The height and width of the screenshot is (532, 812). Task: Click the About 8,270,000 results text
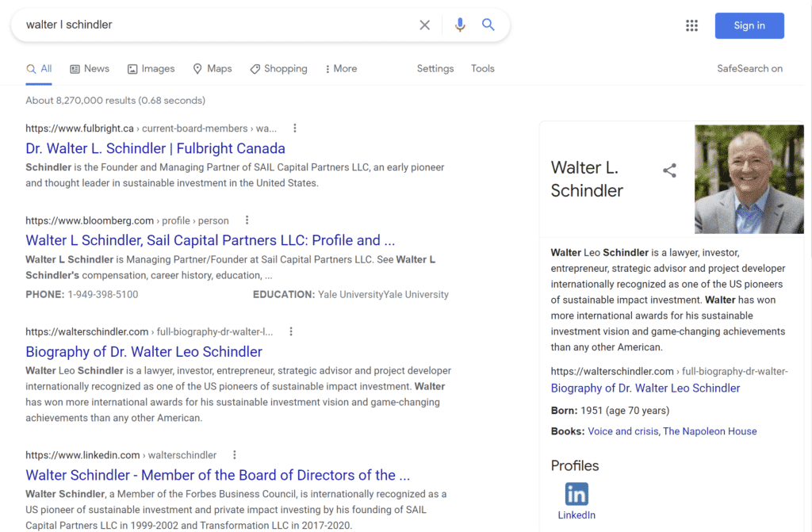(x=116, y=101)
